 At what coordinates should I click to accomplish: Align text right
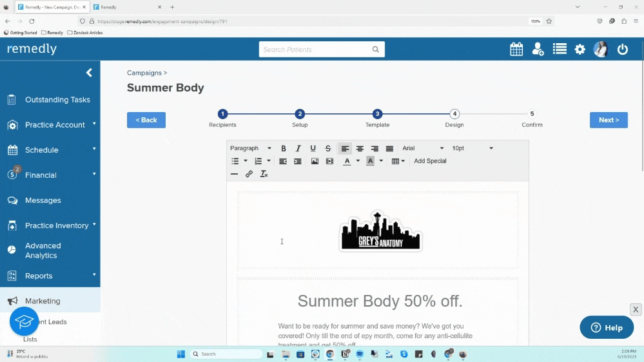click(375, 148)
